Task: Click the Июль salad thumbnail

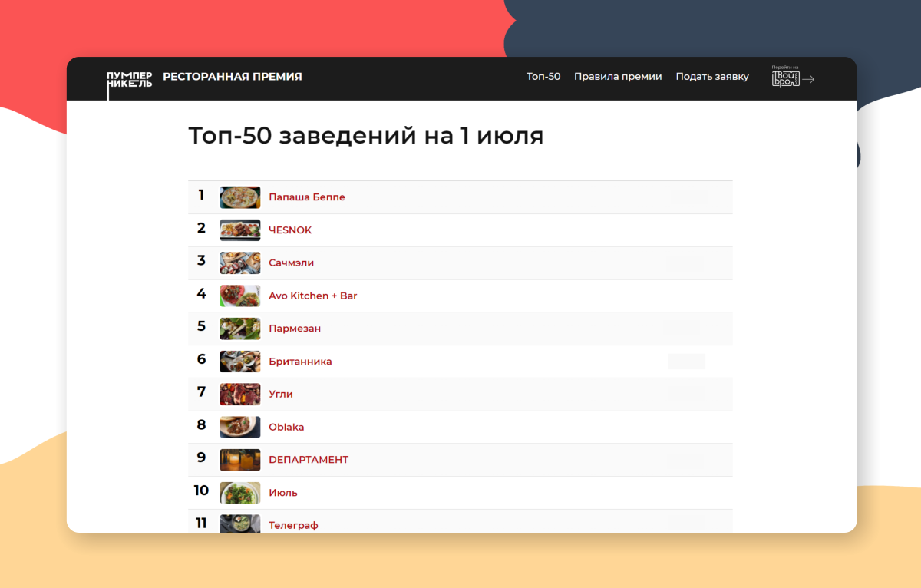Action: click(x=239, y=493)
